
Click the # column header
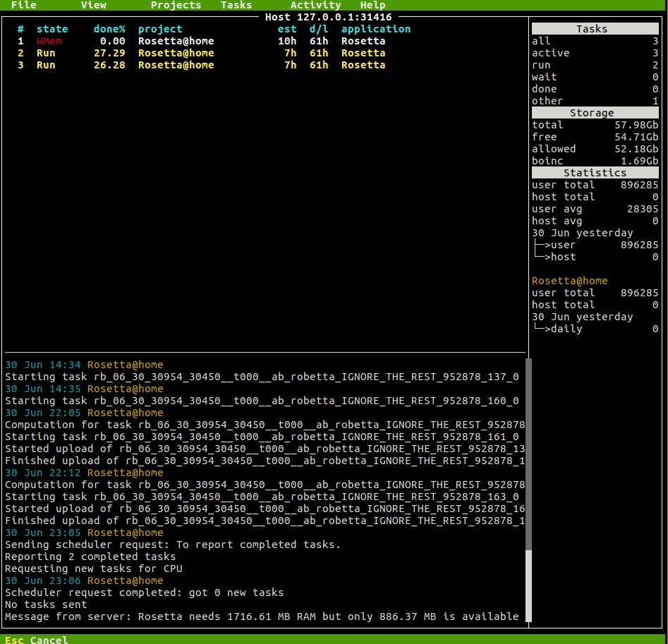[x=20, y=29]
